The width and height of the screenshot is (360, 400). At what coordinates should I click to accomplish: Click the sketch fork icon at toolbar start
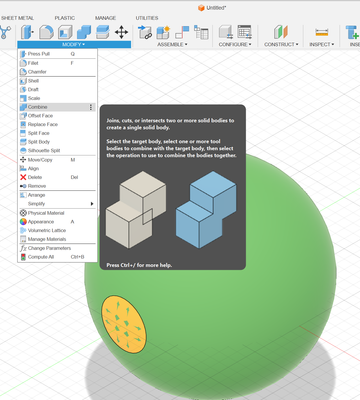click(x=5, y=32)
